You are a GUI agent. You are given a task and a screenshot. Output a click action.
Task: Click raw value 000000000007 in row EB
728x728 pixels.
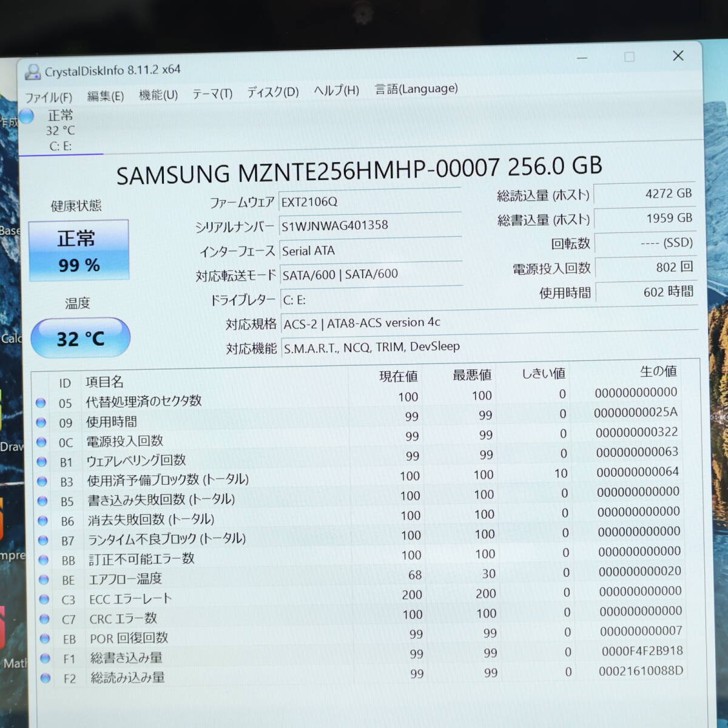coord(641,631)
